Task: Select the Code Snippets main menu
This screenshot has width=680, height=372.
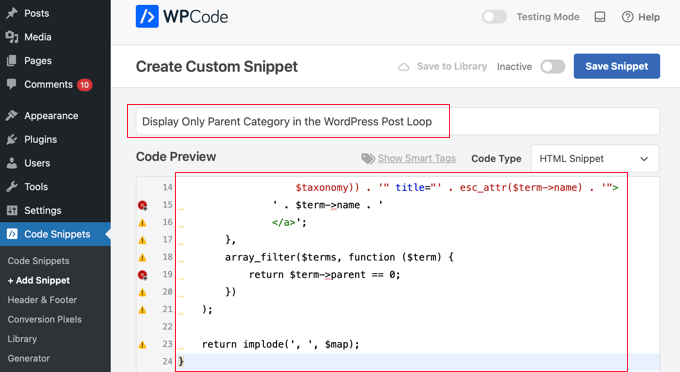Action: tap(55, 234)
